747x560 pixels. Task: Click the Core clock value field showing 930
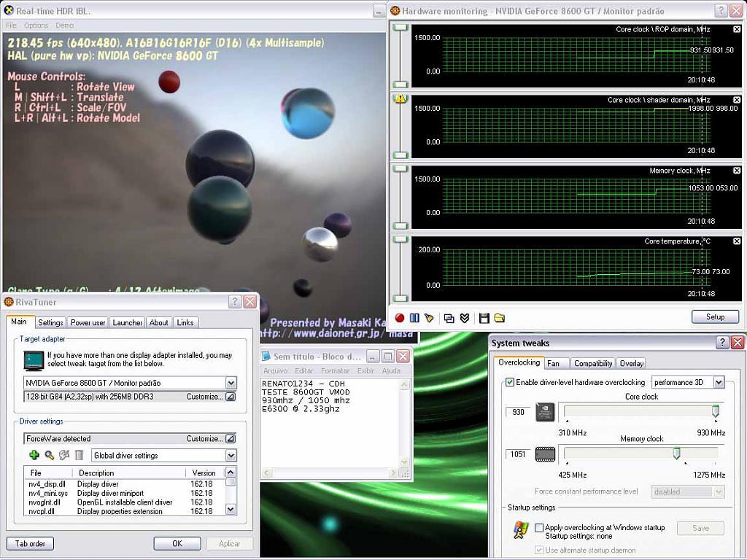pos(519,412)
